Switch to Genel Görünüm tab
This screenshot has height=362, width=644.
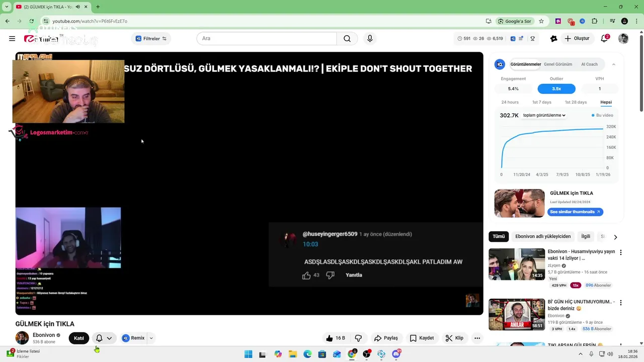tap(558, 64)
